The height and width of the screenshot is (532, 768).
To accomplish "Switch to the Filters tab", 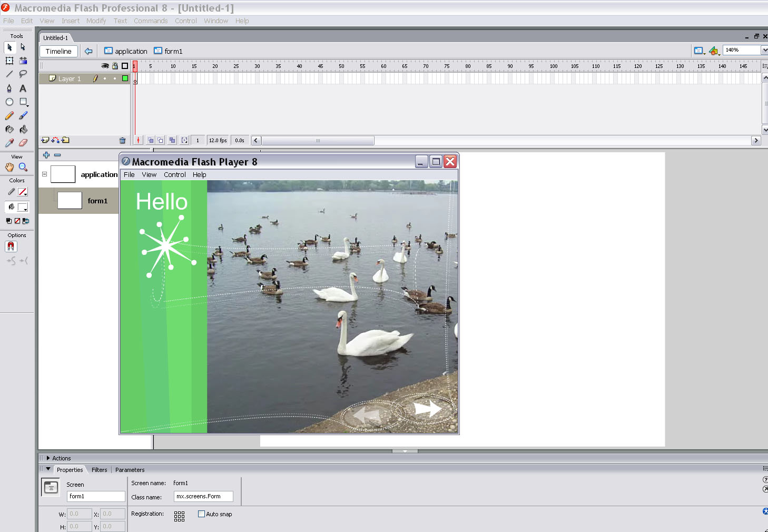I will pos(99,470).
